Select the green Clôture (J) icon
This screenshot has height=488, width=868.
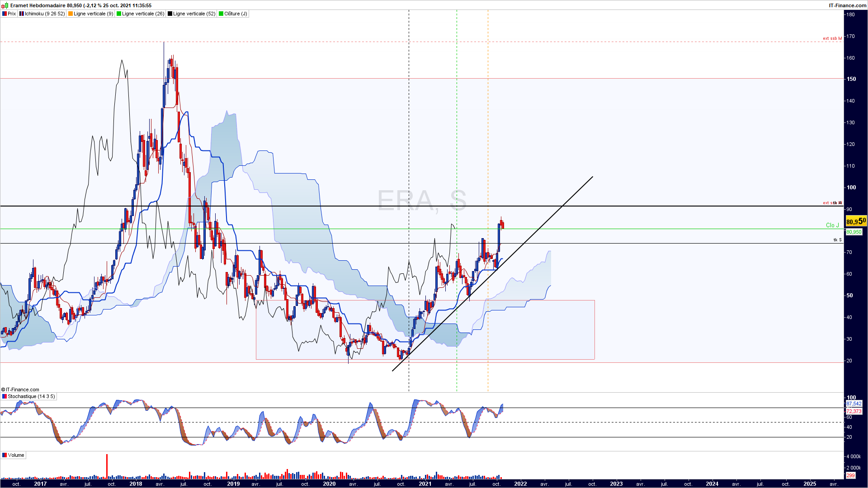(221, 14)
